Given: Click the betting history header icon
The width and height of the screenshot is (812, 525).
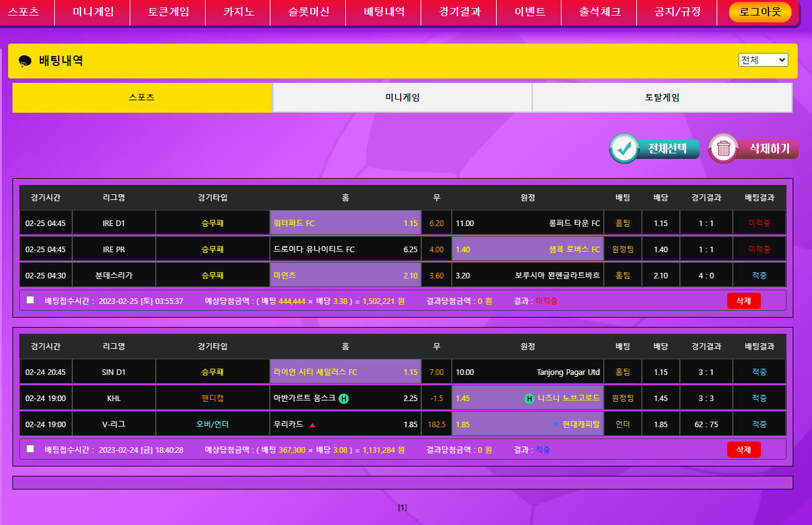Looking at the screenshot, I should tap(26, 61).
